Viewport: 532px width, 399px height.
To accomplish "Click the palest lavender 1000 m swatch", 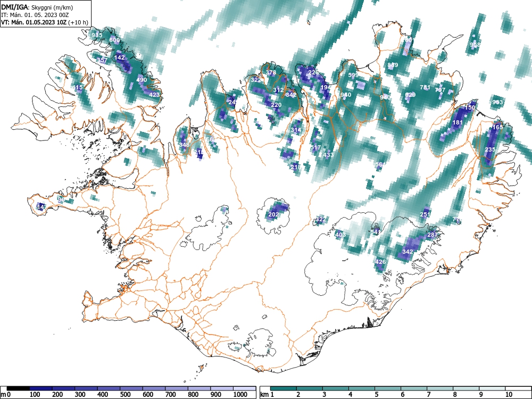I will (245, 388).
